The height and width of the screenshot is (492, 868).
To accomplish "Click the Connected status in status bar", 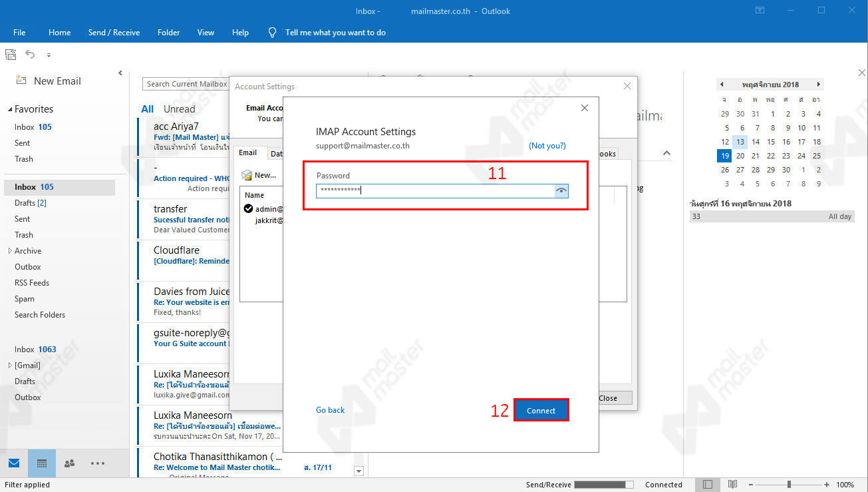I will (x=663, y=485).
